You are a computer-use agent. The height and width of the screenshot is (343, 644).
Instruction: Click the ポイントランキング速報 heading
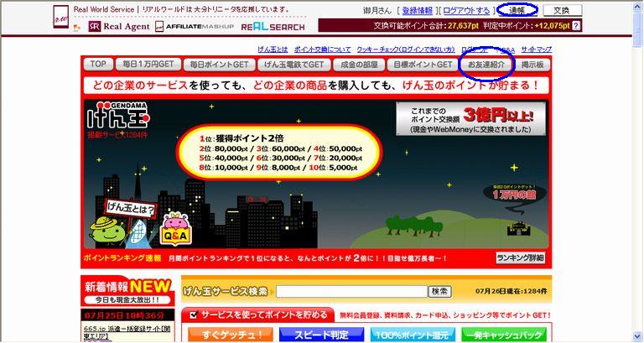(122, 258)
